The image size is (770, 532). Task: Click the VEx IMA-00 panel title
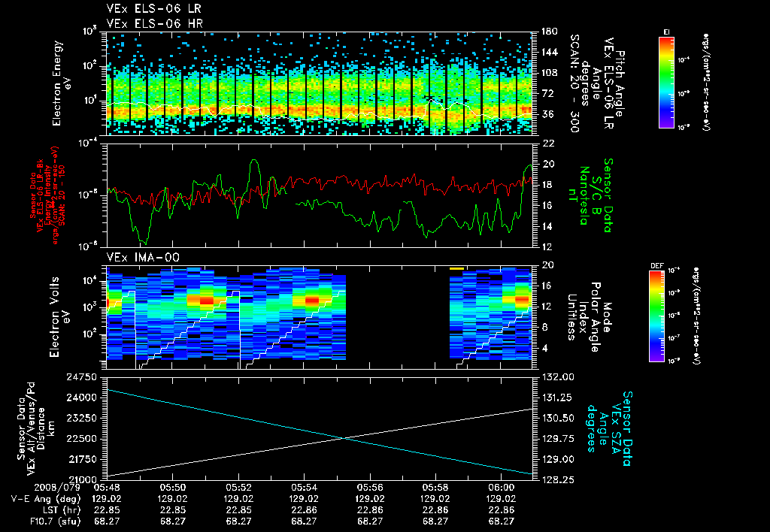pyautogui.click(x=143, y=258)
